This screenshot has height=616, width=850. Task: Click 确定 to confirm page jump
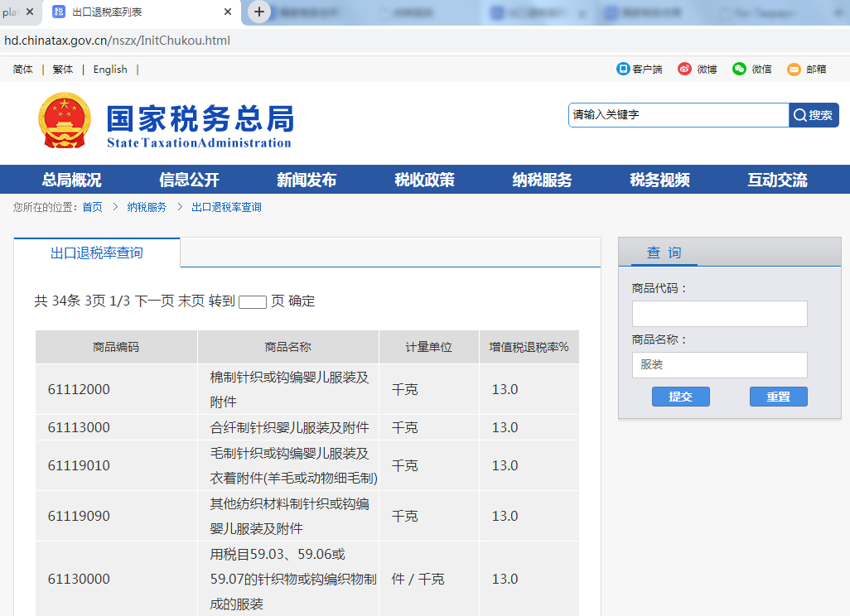(302, 301)
